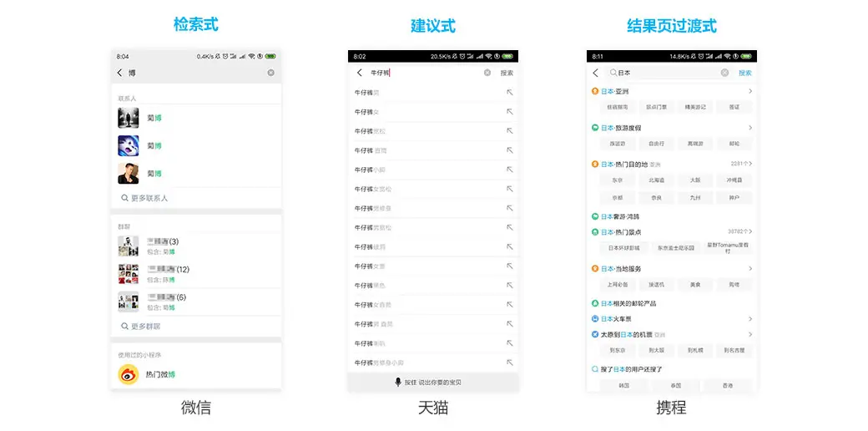Select the 京都 destination tag
The image size is (868, 431).
[618, 197]
